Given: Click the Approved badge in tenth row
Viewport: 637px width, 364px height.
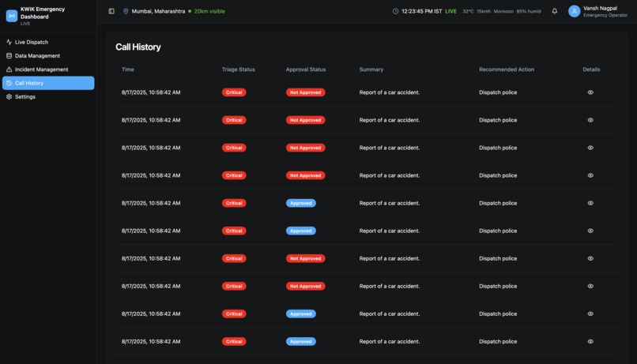Looking at the screenshot, I should [300, 341].
